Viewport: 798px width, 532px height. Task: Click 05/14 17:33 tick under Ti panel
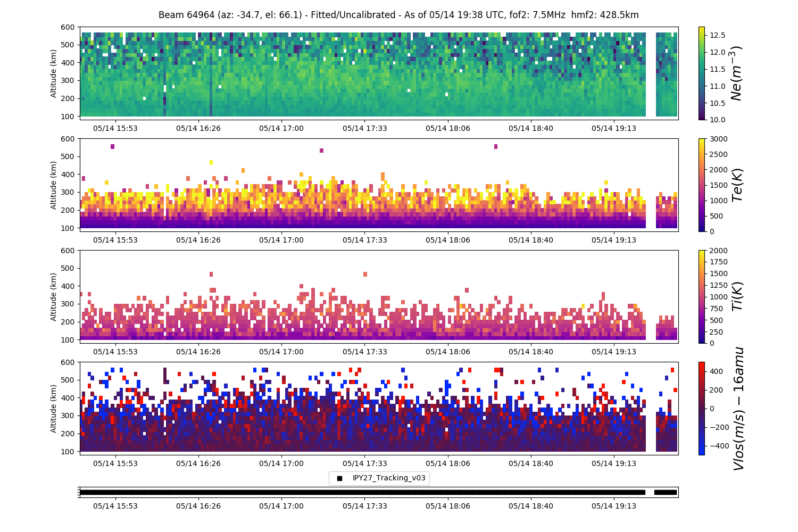365,352
